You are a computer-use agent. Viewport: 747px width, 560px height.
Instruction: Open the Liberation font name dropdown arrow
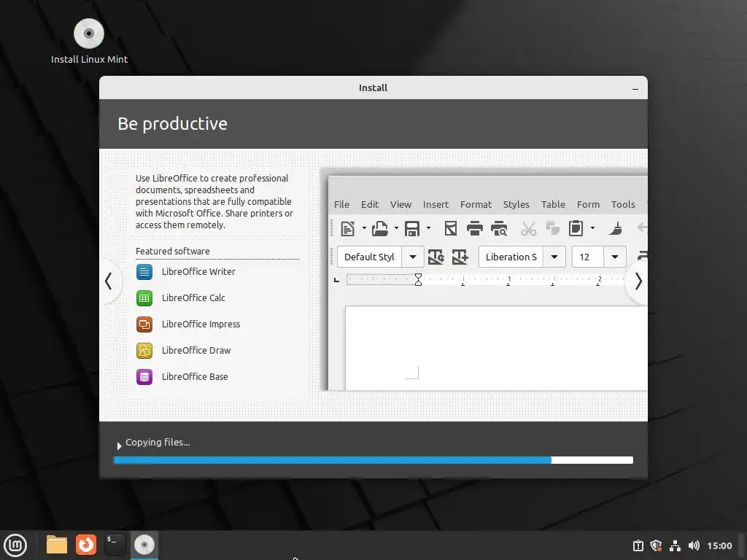[554, 257]
